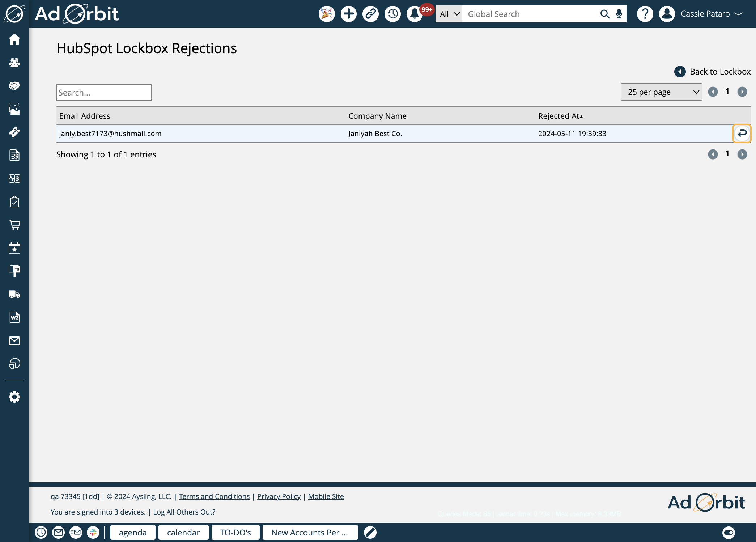Click the clock icon in the bottom bar

[x=41, y=532]
